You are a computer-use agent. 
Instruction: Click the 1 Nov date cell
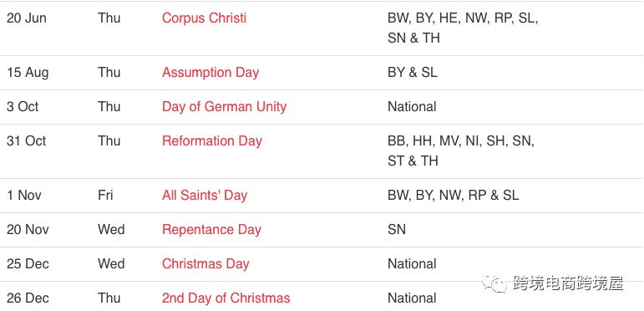(24, 195)
